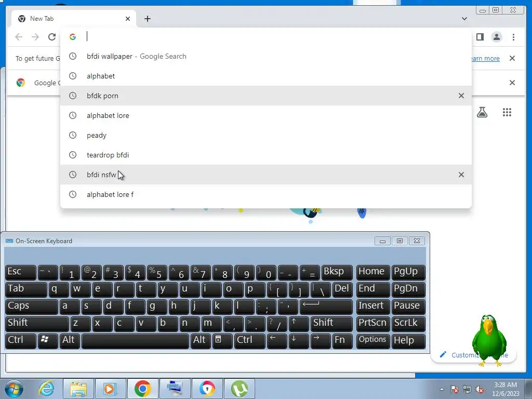This screenshot has width=532, height=399.
Task: Open Options on the On-Screen Keyboard
Action: [x=373, y=341]
